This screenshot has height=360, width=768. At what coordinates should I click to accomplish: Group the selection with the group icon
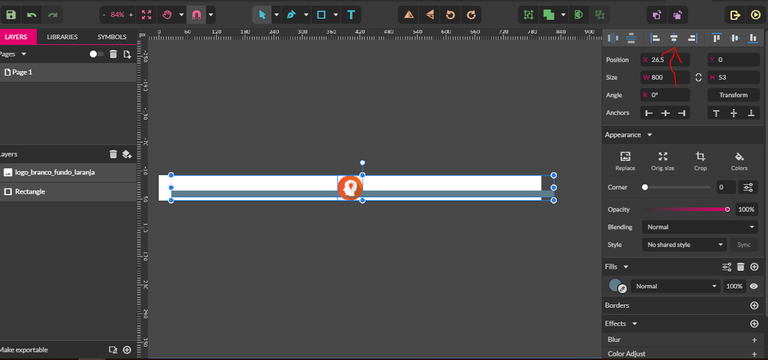(x=528, y=15)
